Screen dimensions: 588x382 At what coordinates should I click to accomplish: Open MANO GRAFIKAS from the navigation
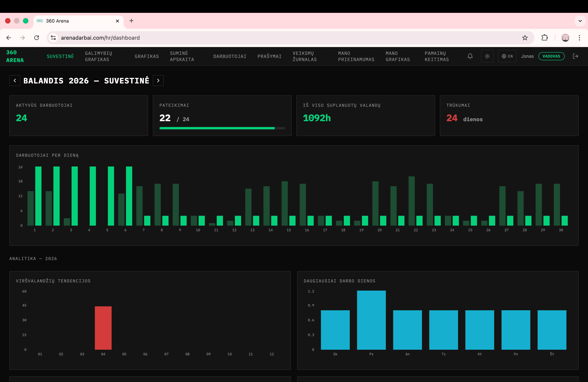(398, 56)
